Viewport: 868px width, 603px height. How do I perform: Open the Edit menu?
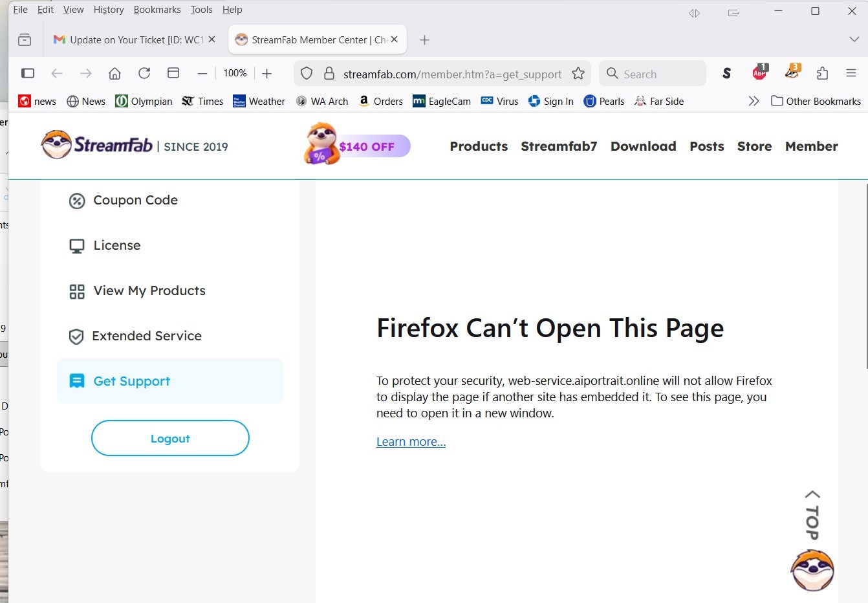click(45, 10)
